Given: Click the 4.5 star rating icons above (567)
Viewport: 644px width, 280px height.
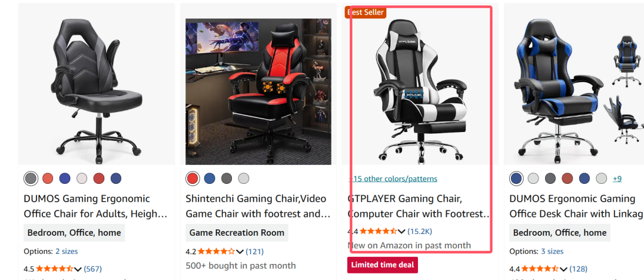Looking at the screenshot, I should pos(55,269).
